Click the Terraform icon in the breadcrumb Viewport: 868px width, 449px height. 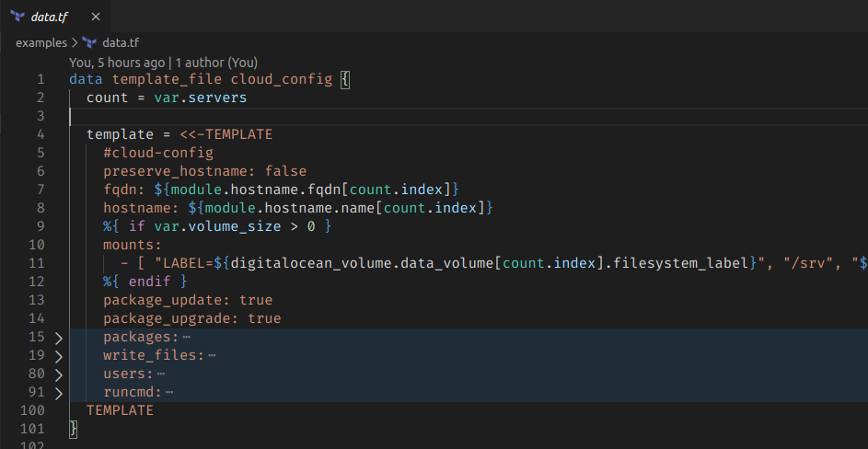click(x=88, y=42)
